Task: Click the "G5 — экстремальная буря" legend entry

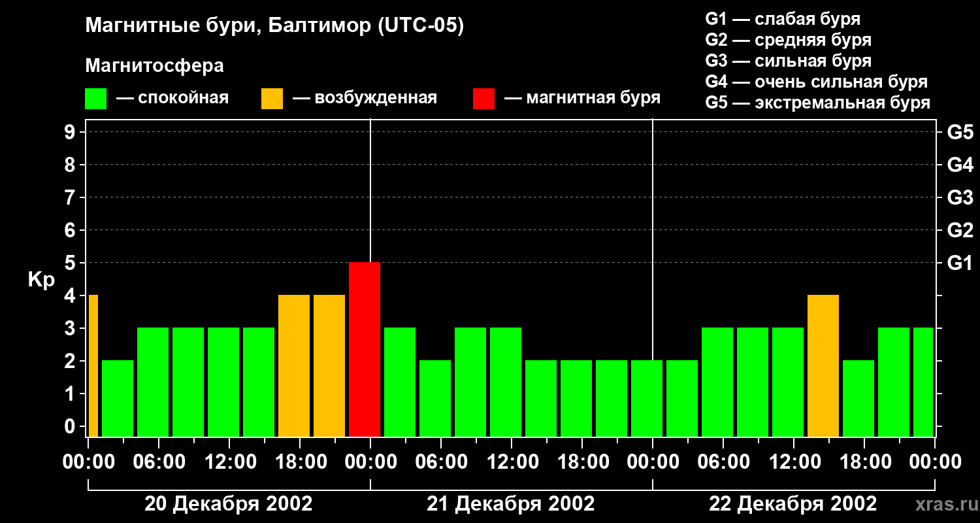Action: point(817,103)
